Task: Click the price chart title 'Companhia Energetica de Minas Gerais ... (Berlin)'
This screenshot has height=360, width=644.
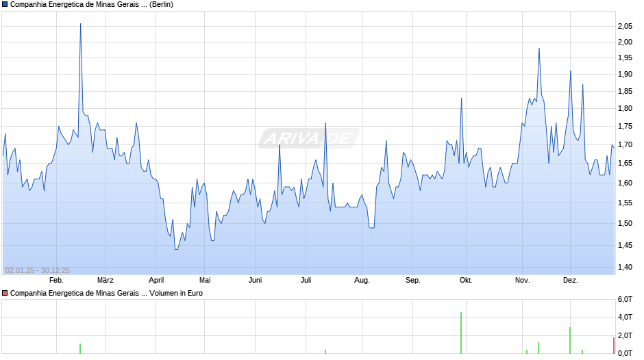Action: pyautogui.click(x=92, y=5)
